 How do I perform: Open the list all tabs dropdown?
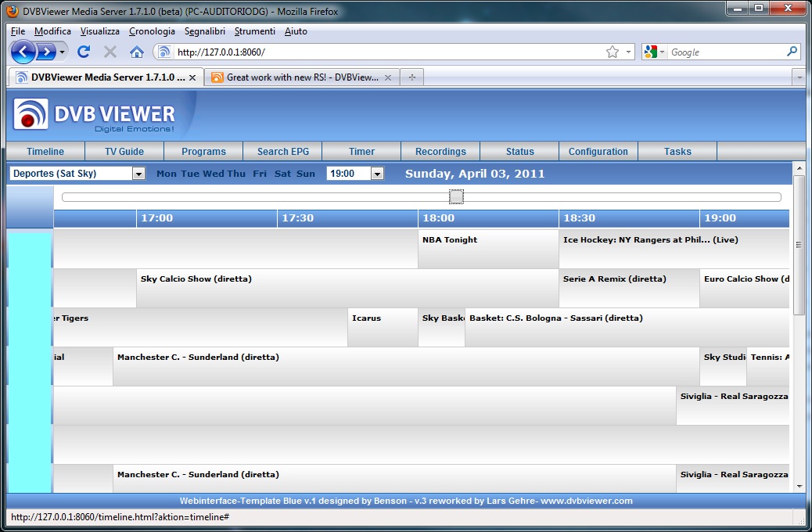[799, 77]
